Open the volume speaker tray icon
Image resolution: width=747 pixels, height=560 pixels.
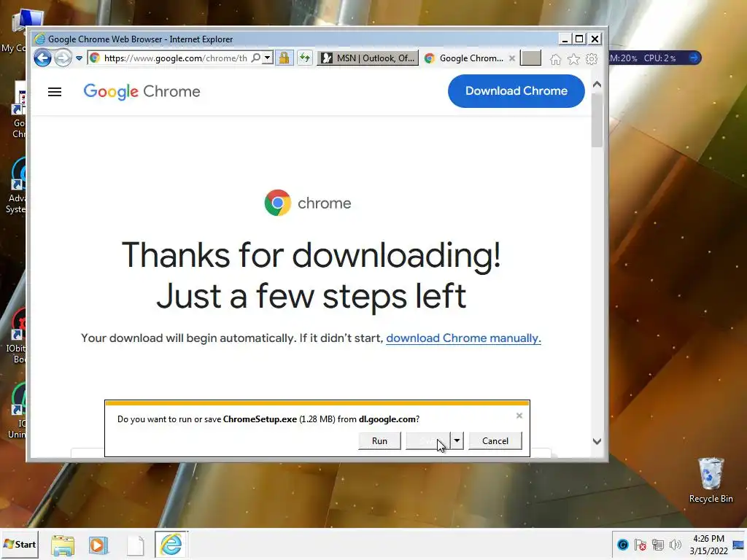pyautogui.click(x=675, y=545)
